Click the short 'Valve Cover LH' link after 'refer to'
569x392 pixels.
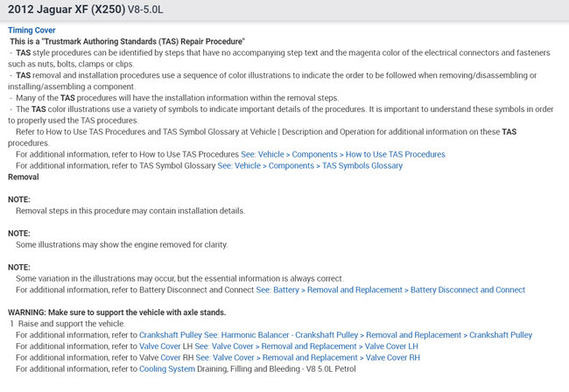[166, 346]
